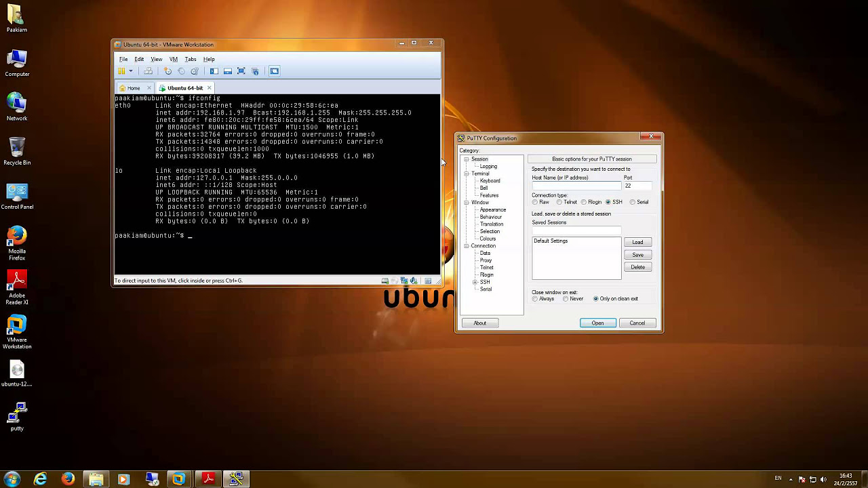Click the About button in PuTTY
868x488 pixels.
point(480,323)
